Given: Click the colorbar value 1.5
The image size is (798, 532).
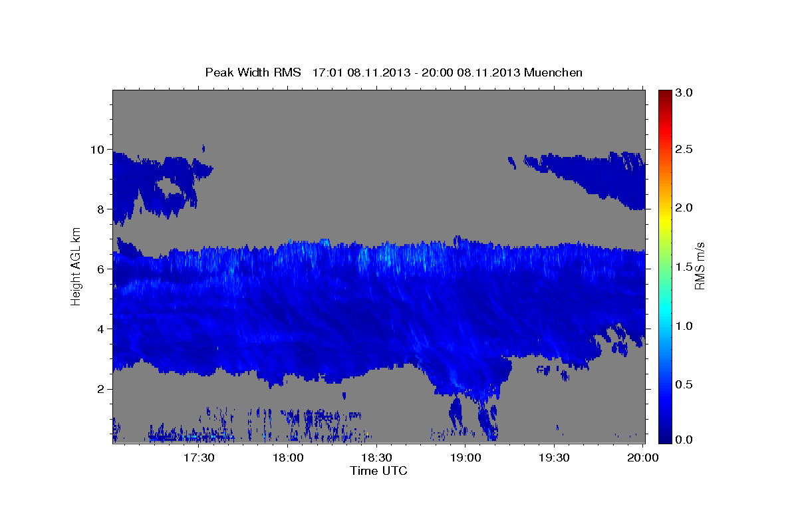Looking at the screenshot, I should pyautogui.click(x=684, y=267).
